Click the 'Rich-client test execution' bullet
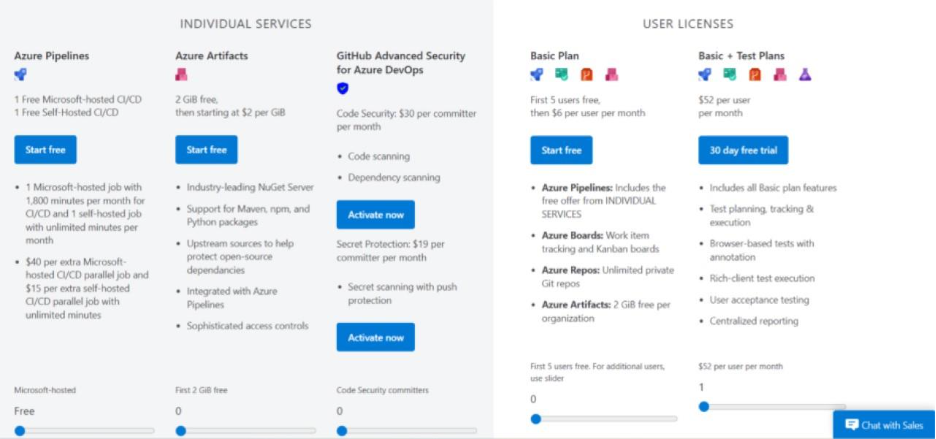 [762, 278]
